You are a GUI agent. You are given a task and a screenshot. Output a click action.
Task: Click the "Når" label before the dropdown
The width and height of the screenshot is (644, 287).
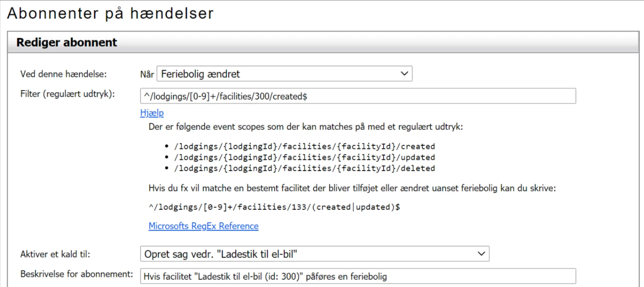(147, 74)
